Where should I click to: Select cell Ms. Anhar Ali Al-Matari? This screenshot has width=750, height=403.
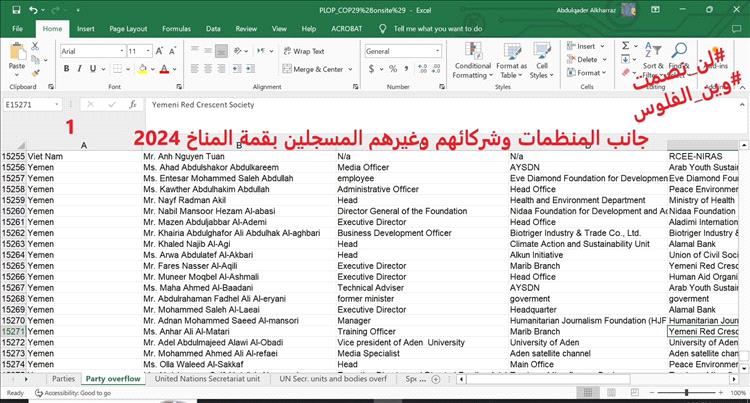coord(239,331)
